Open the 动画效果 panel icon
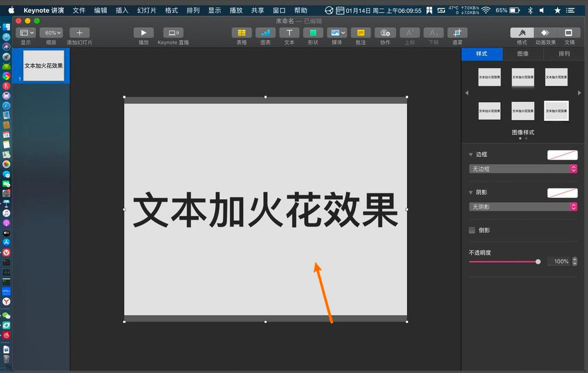 coord(545,32)
